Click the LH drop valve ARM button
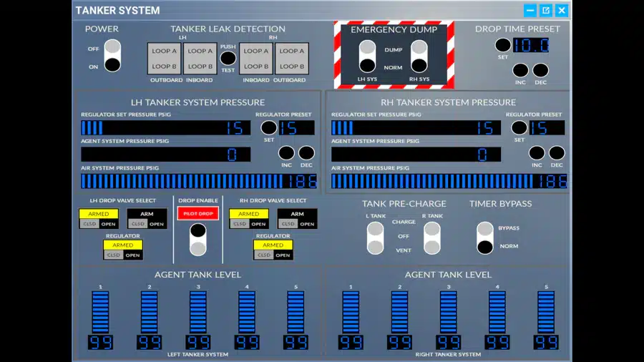The width and height of the screenshot is (644, 362). point(147,214)
